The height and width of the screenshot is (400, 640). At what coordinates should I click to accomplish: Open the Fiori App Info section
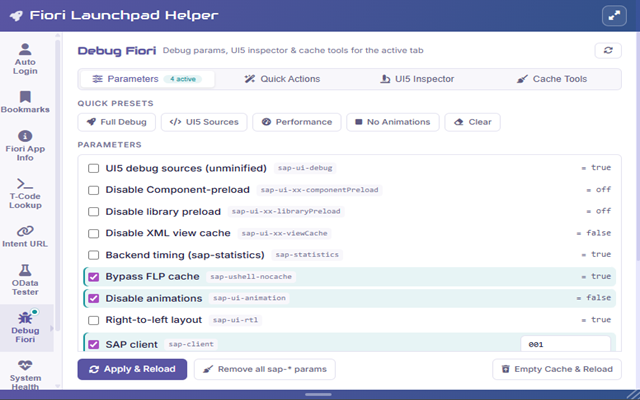click(x=25, y=146)
